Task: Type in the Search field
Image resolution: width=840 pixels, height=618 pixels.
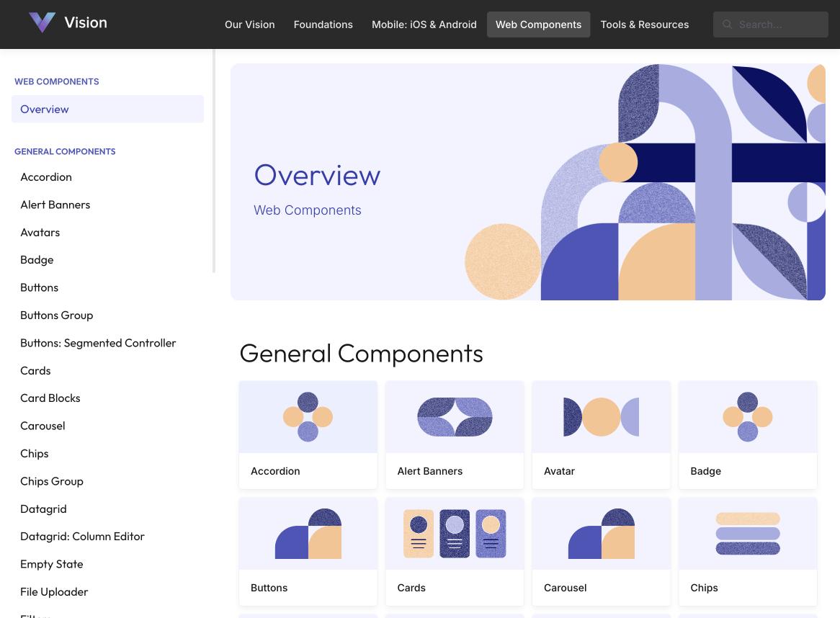Action: (x=779, y=24)
